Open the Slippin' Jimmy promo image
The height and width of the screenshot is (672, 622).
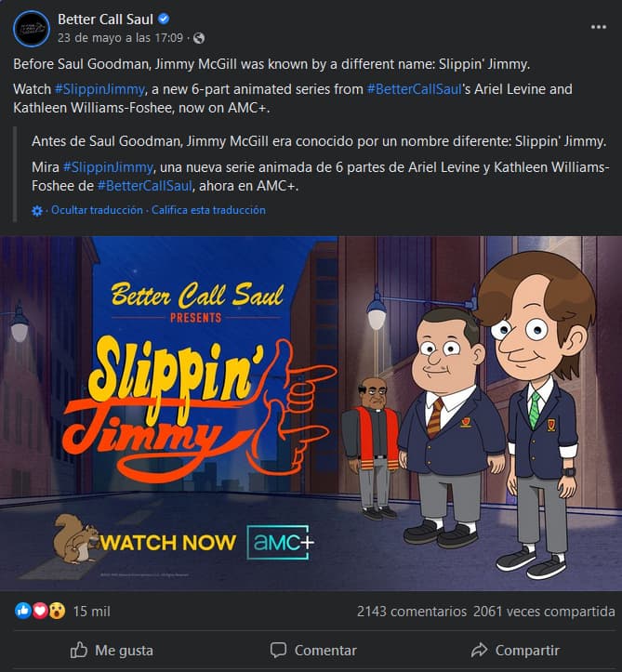click(311, 413)
